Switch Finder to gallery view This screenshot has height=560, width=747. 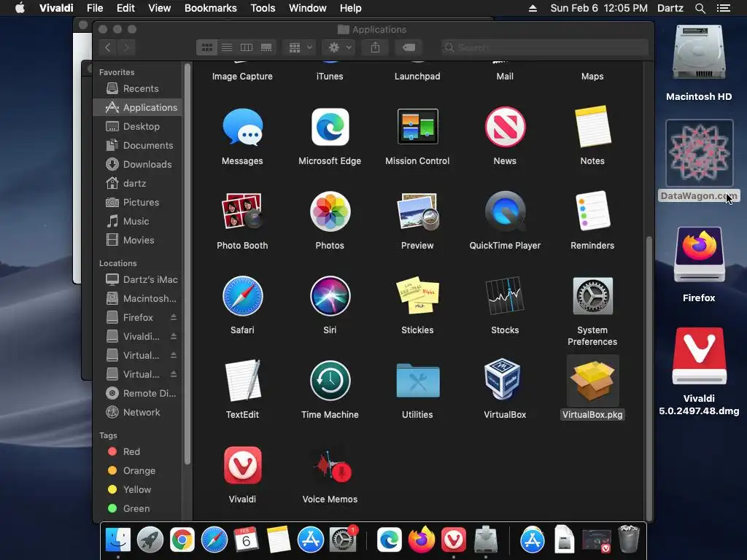(x=266, y=47)
